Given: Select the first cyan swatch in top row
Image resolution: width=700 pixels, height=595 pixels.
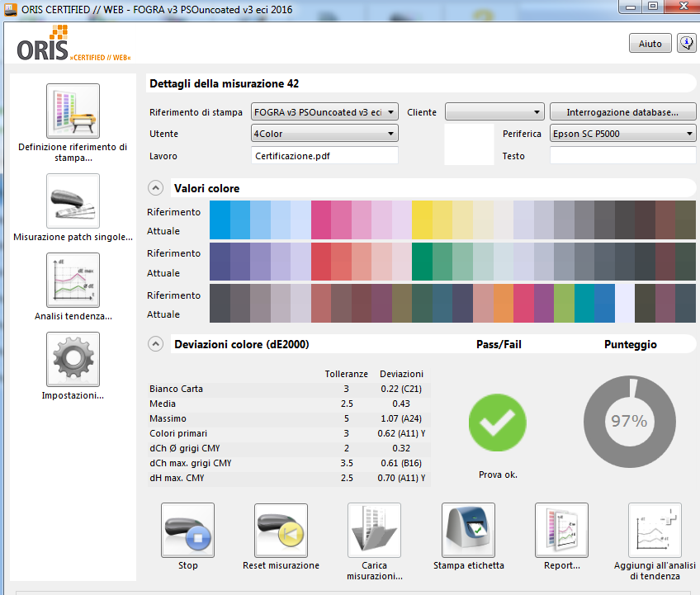Looking at the screenshot, I should pyautogui.click(x=220, y=220).
